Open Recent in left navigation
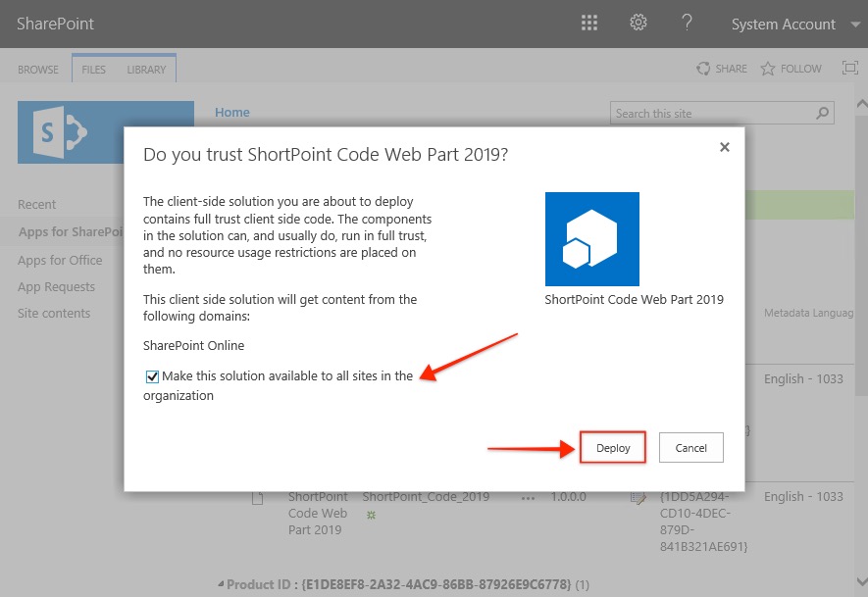 coord(36,204)
